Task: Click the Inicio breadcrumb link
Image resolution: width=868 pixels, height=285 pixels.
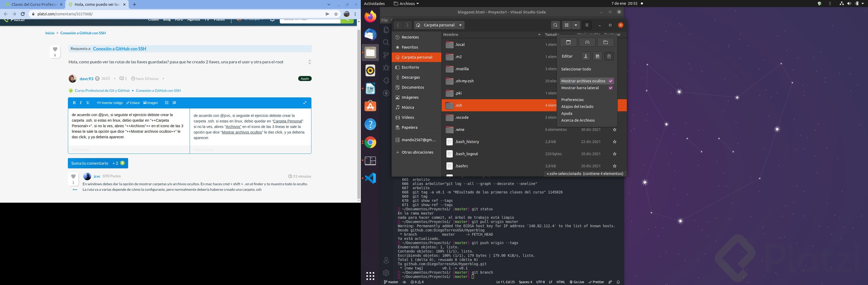Action: (x=50, y=33)
